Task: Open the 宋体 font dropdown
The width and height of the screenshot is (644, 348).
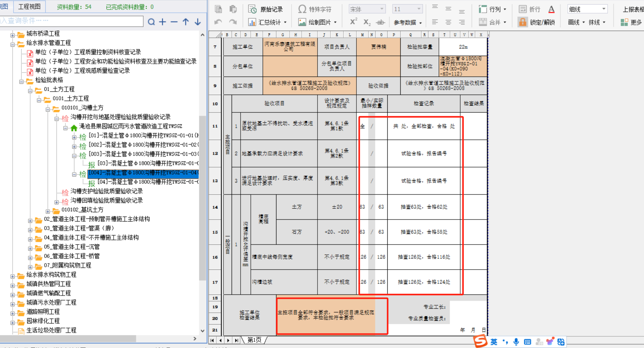Action: tap(367, 9)
